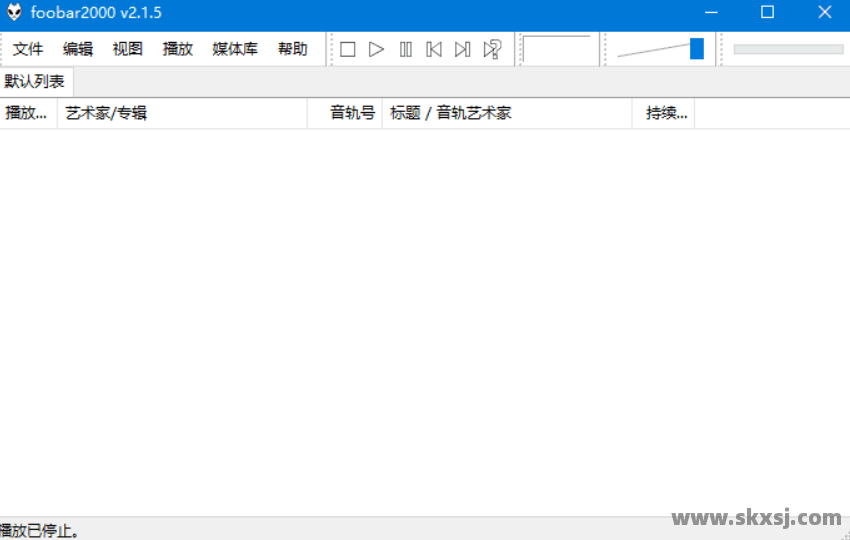Skip to the previous track
Screen dimensions: 850x540
tap(434, 49)
